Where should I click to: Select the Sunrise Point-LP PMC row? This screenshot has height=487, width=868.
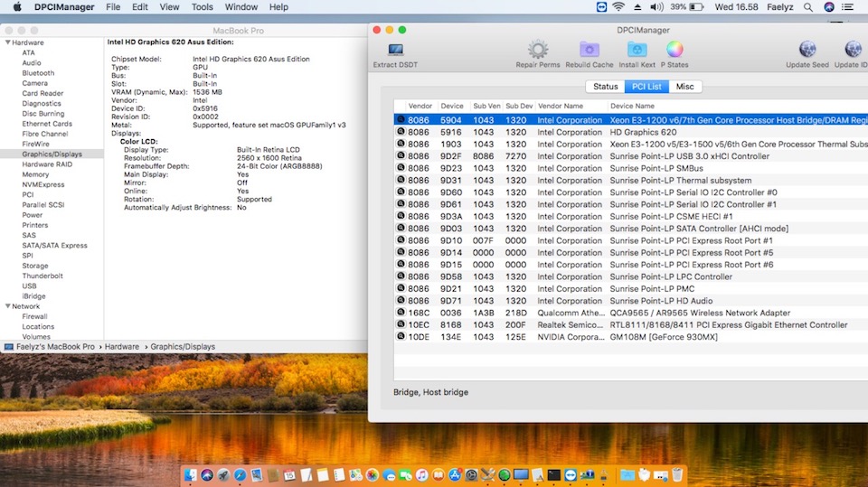630,289
